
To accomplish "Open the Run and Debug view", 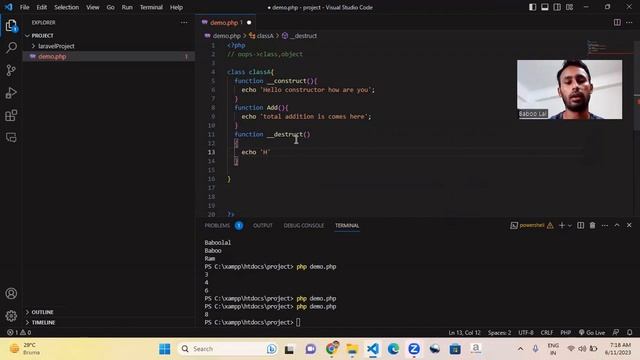I will [x=11, y=93].
